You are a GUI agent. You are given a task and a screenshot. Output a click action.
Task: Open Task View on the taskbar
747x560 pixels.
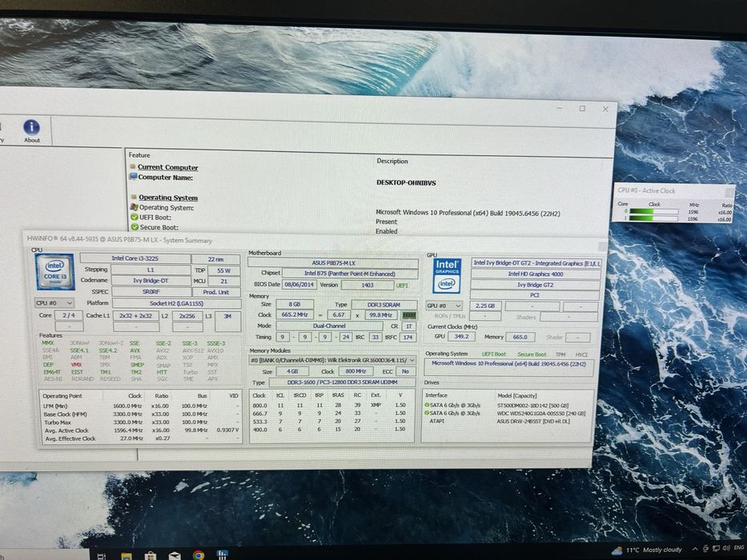101,556
